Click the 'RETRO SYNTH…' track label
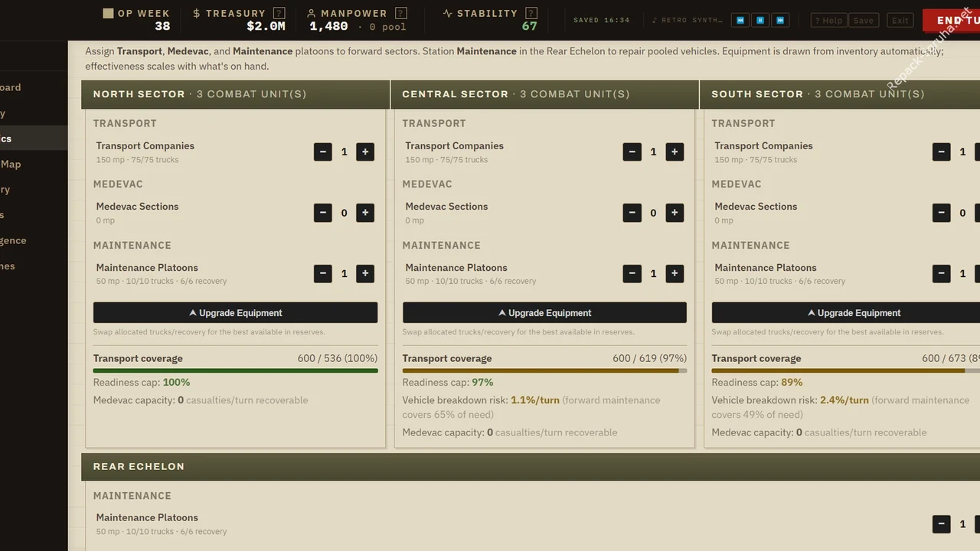 point(687,20)
